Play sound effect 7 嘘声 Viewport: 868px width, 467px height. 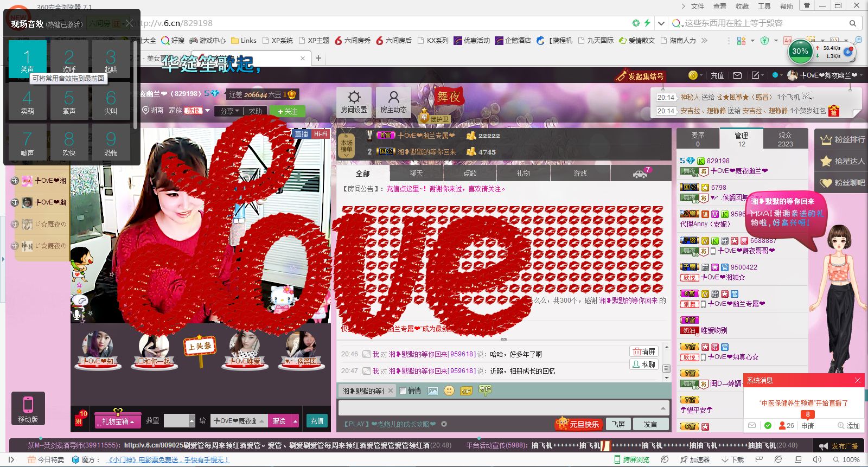click(x=27, y=143)
